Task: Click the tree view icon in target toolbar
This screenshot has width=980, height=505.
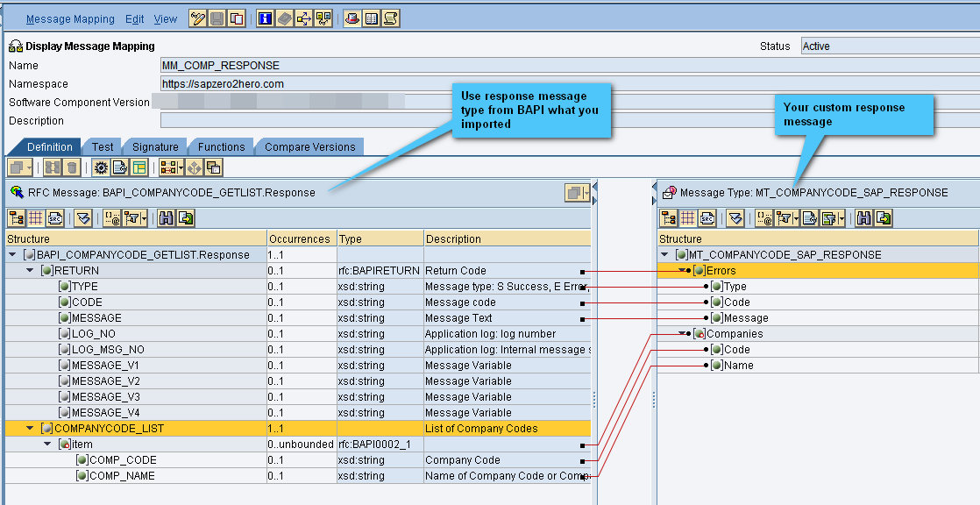Action: 670,218
